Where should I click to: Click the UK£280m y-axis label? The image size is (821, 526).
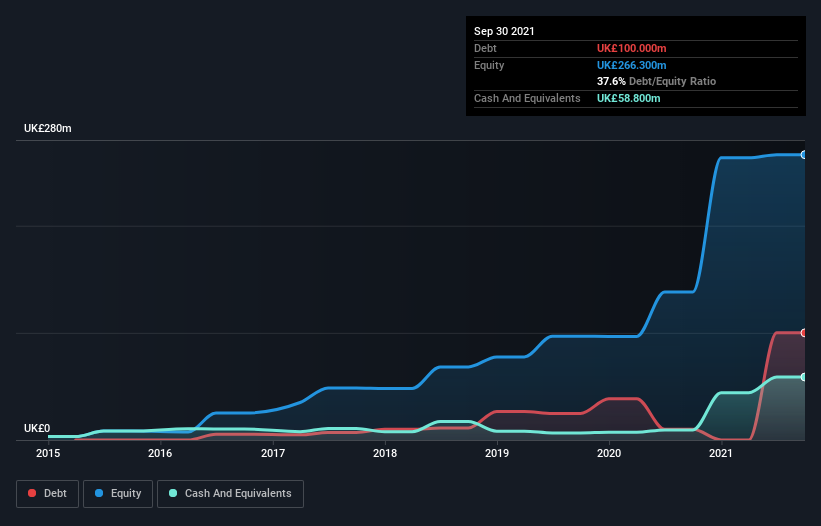pyautogui.click(x=48, y=128)
